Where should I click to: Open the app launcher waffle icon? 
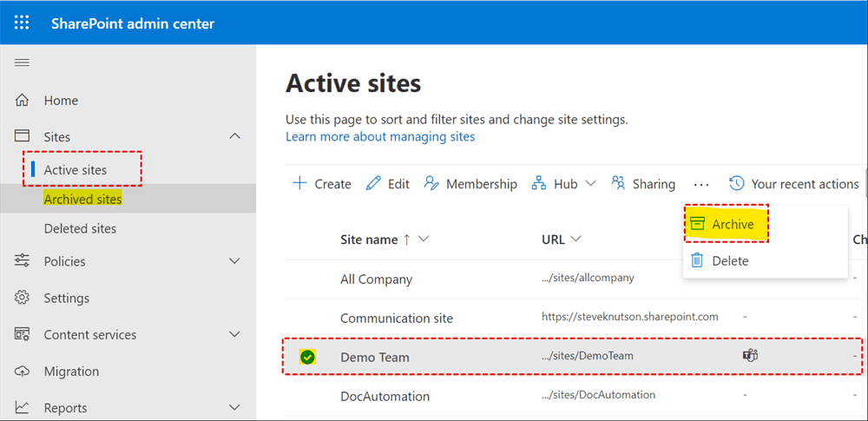tap(22, 23)
